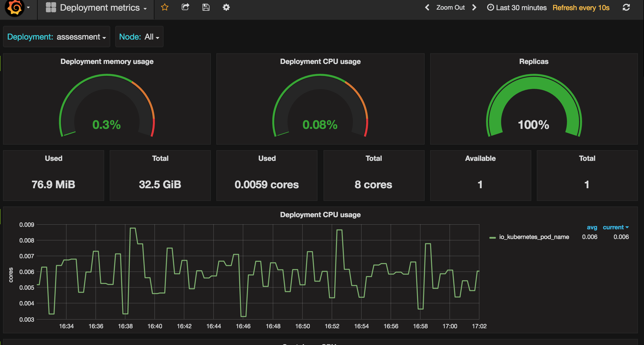Click the Grafana logo icon
The height and width of the screenshot is (345, 644).
pyautogui.click(x=15, y=8)
